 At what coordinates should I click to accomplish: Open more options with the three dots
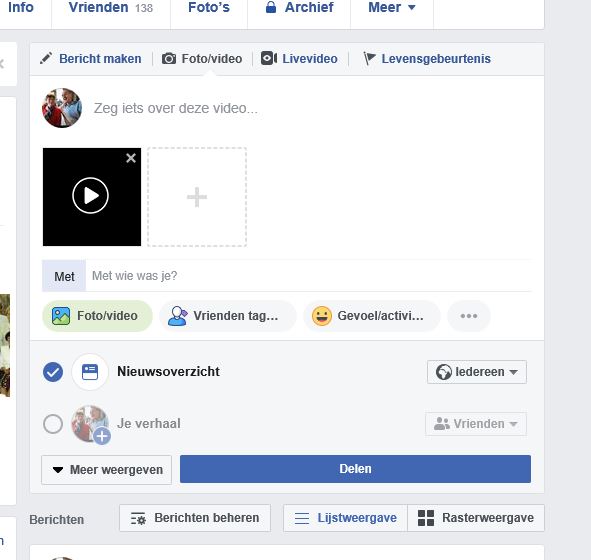tap(469, 316)
